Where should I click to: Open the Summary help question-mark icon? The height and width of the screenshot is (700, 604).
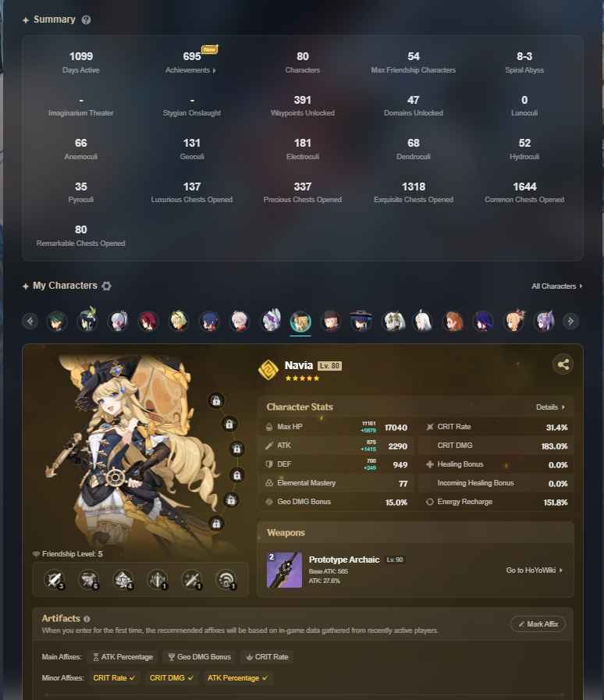pyautogui.click(x=86, y=20)
